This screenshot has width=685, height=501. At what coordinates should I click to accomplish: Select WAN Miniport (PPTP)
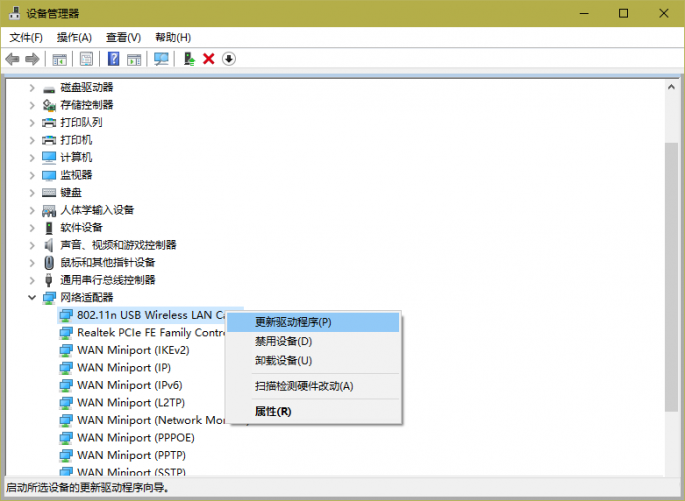(131, 455)
